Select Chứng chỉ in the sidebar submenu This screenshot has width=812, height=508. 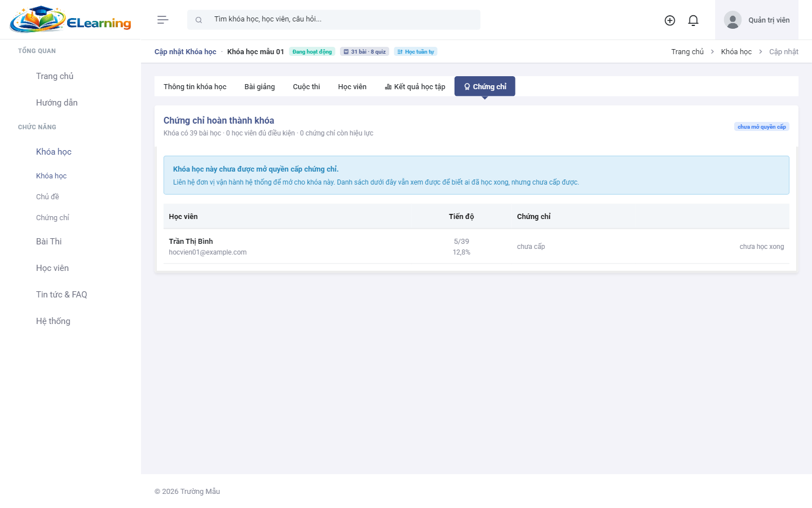52,218
